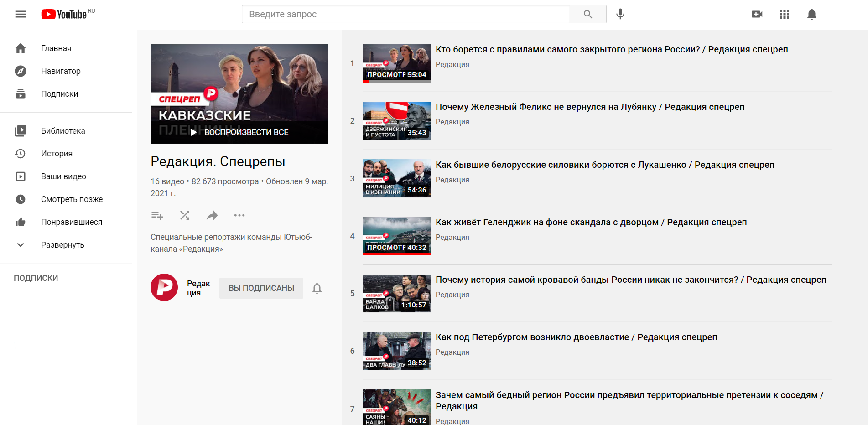Open the Два главы video thumbnail
Screen dimensions: 868x425
397,351
